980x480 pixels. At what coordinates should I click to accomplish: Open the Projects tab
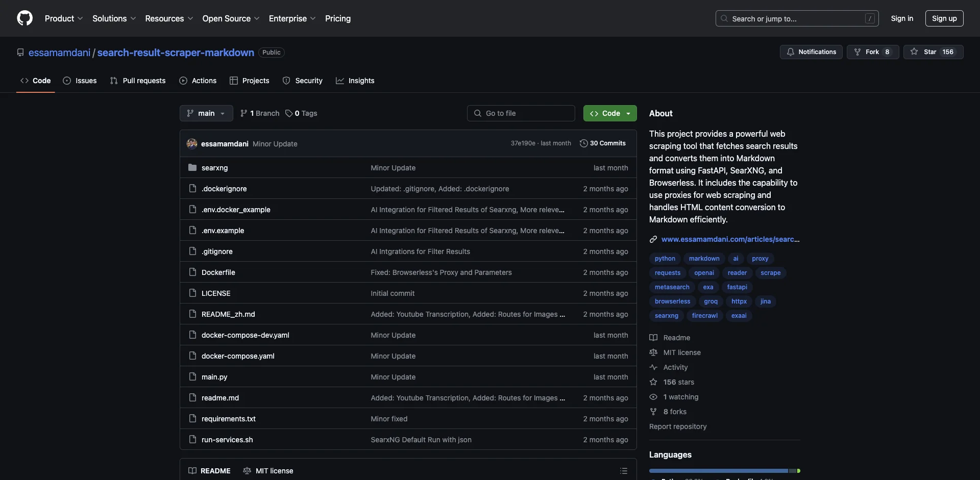pos(250,81)
